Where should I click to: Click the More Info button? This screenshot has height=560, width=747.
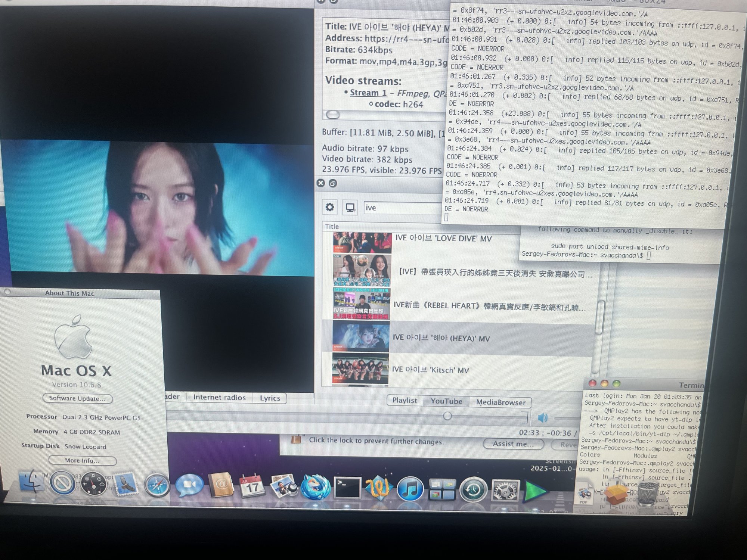(x=82, y=461)
